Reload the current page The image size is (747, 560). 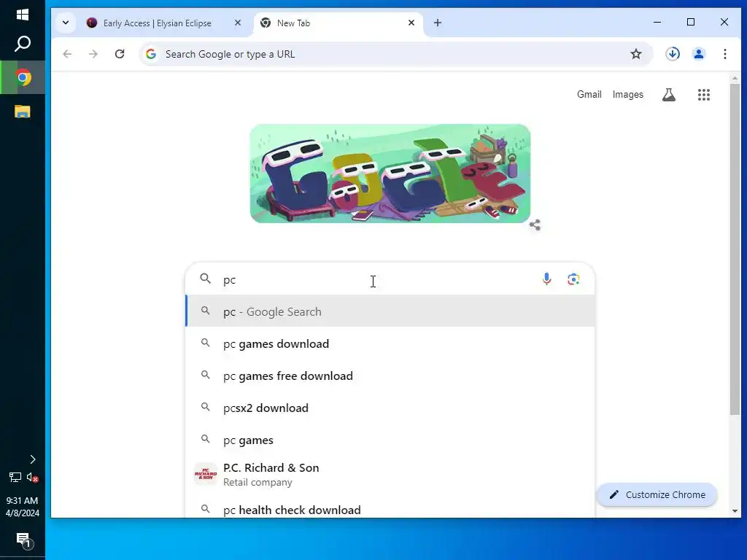point(120,54)
